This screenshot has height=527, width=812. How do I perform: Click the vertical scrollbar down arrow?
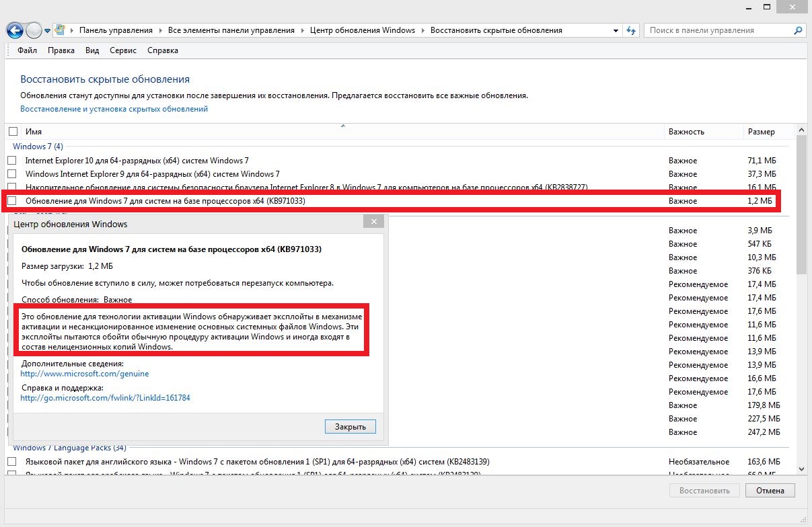point(801,469)
